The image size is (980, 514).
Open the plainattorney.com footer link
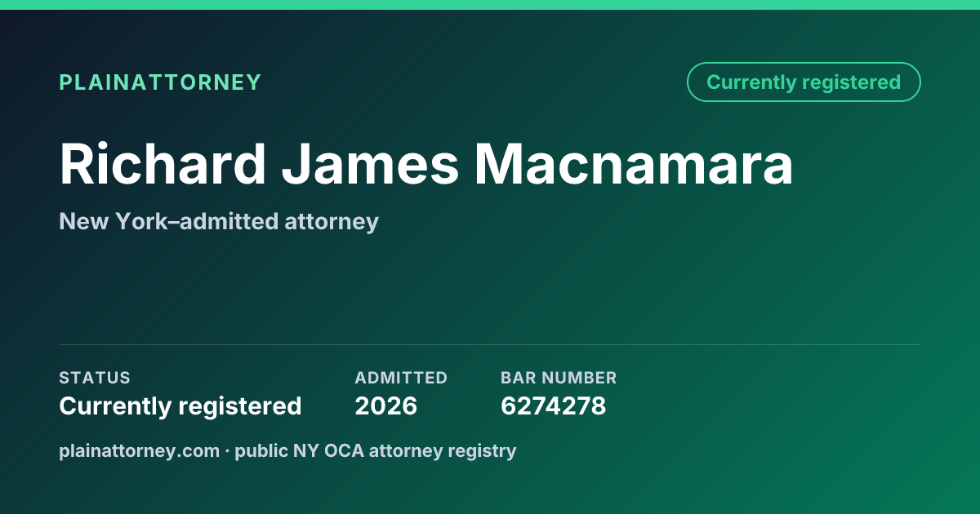tap(140, 451)
